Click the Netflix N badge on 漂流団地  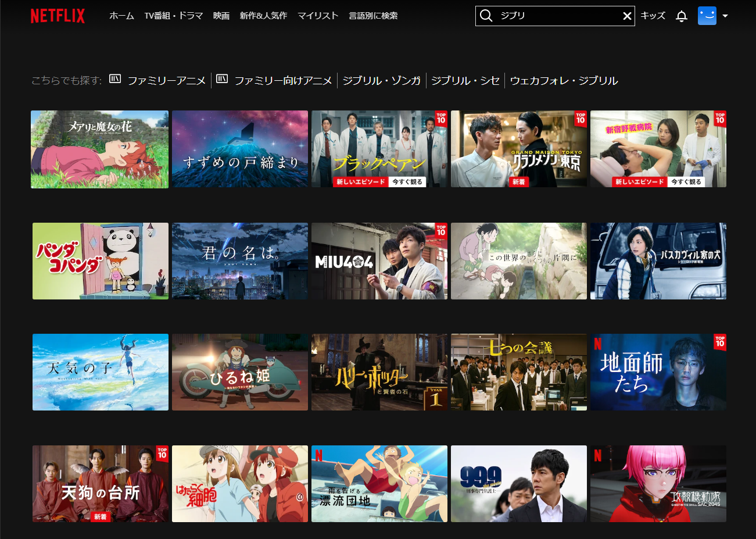coord(318,455)
